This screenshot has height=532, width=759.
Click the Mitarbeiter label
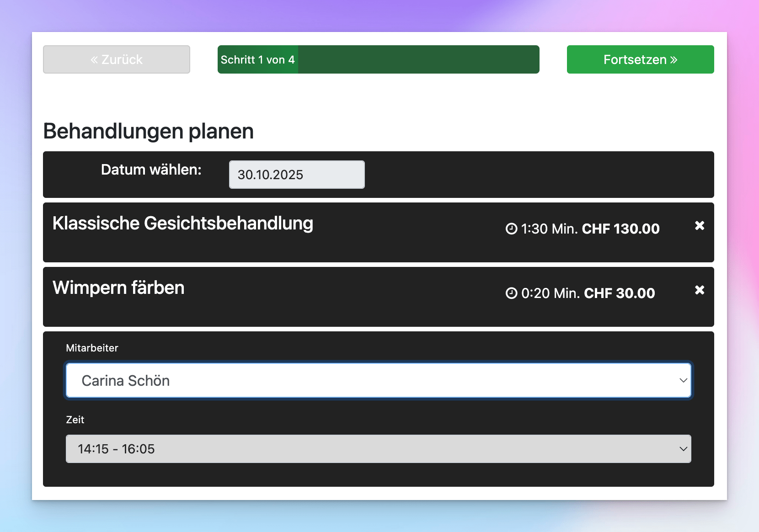coord(92,348)
